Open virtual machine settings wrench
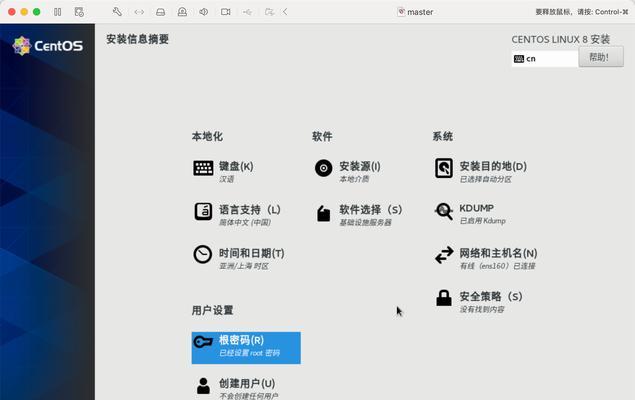The image size is (635, 400). [x=117, y=12]
